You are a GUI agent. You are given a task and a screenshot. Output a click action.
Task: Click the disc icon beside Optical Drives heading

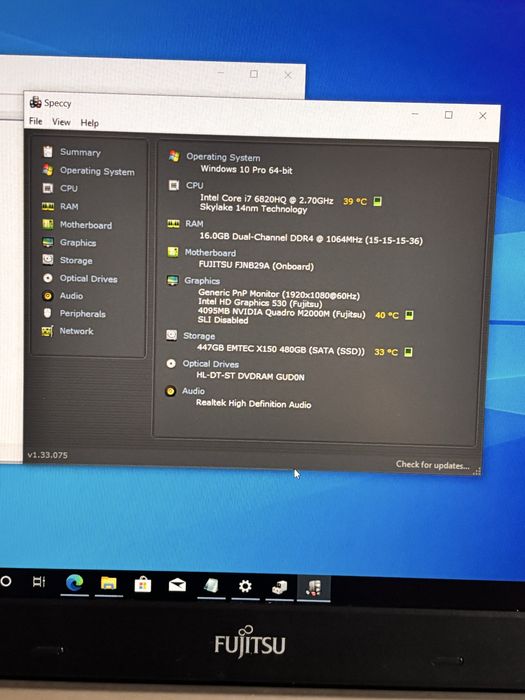pos(171,363)
